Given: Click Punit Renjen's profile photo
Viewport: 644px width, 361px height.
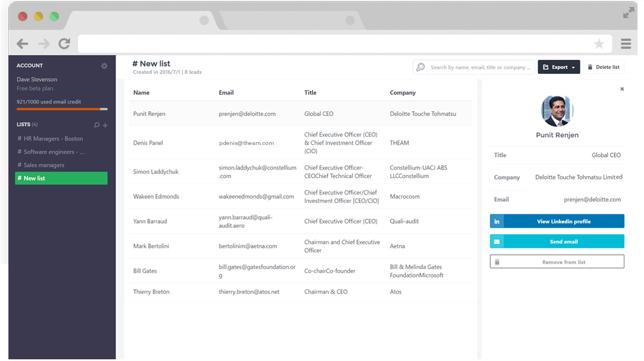Looking at the screenshot, I should click(x=557, y=111).
